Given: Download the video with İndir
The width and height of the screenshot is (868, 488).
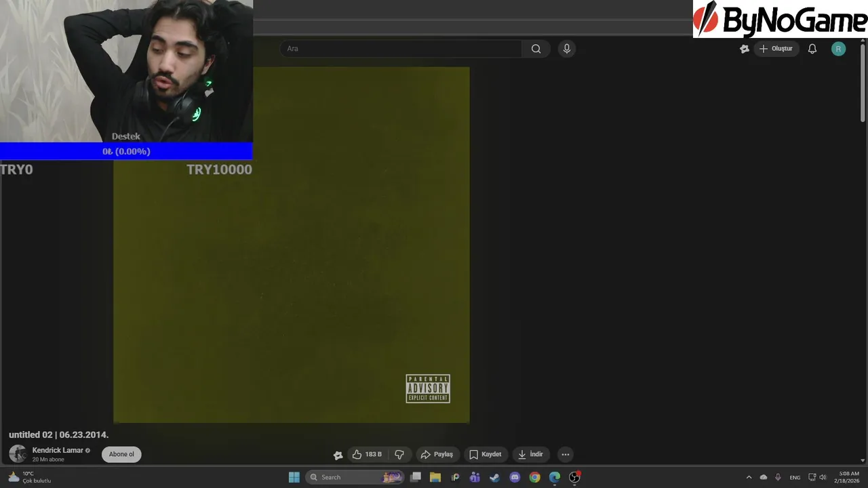Looking at the screenshot, I should coord(530,454).
